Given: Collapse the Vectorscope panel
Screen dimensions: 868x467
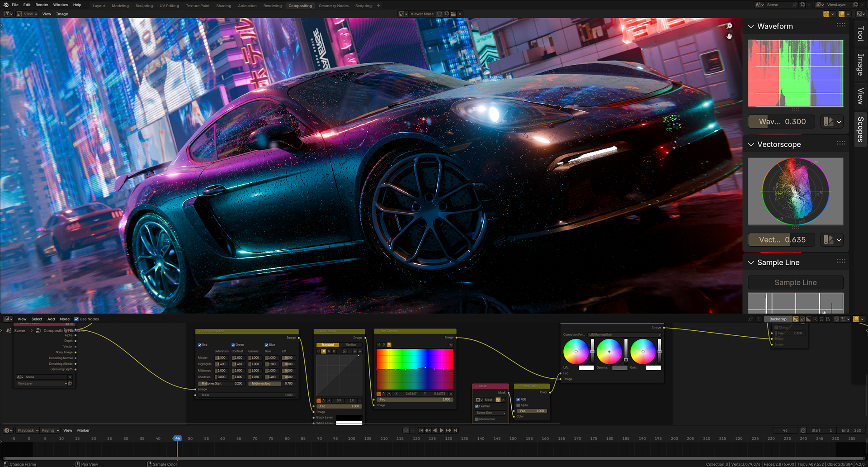Looking at the screenshot, I should tap(751, 144).
